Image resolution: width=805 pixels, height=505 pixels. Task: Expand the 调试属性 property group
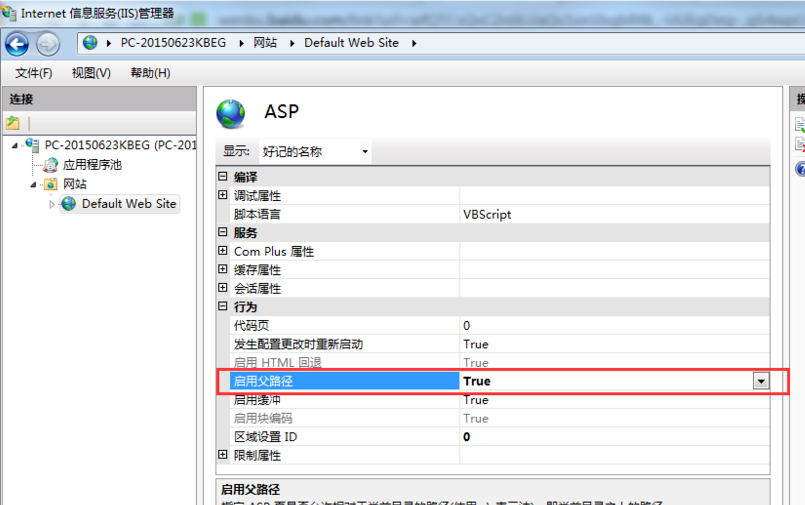tap(223, 196)
